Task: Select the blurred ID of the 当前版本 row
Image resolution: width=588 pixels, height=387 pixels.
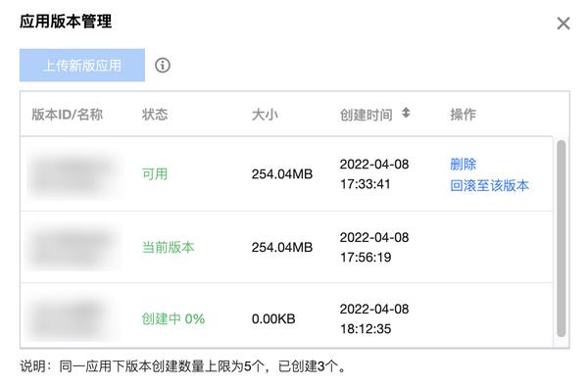Action: pos(74,247)
